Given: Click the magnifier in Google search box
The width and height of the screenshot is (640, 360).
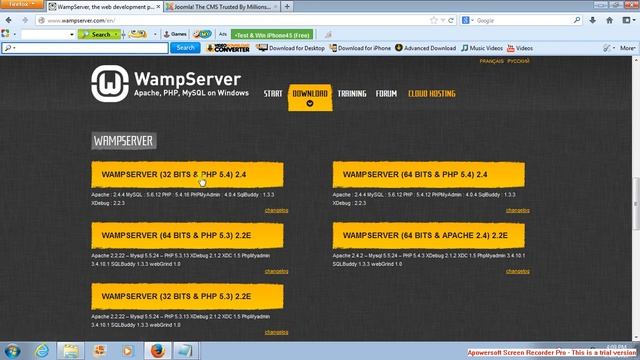Looking at the screenshot, I should coord(577,20).
